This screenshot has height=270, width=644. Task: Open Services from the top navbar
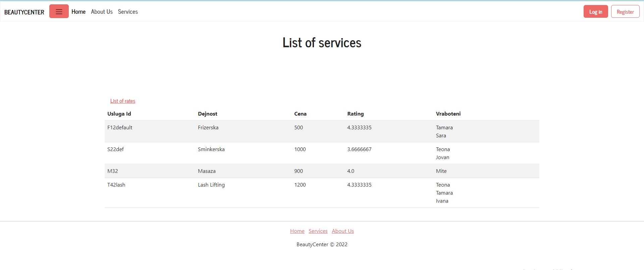128,12
